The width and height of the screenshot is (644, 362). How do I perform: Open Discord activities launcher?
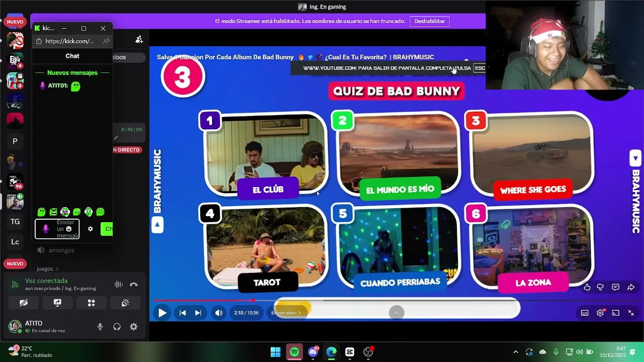click(91, 303)
